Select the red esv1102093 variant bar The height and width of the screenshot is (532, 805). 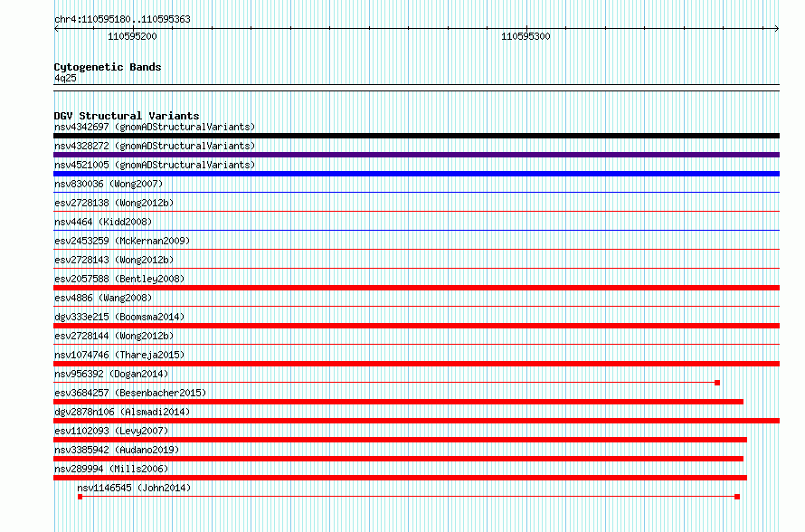point(400,440)
